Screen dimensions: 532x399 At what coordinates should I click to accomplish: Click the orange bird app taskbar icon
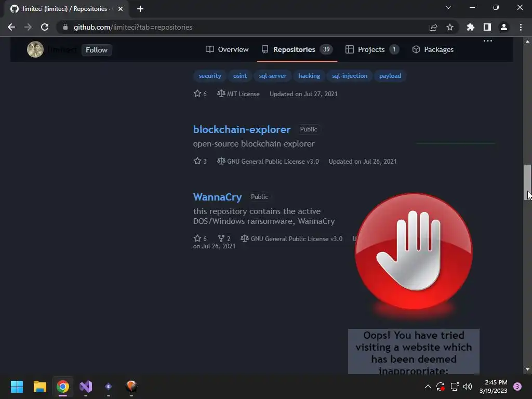[131, 387]
